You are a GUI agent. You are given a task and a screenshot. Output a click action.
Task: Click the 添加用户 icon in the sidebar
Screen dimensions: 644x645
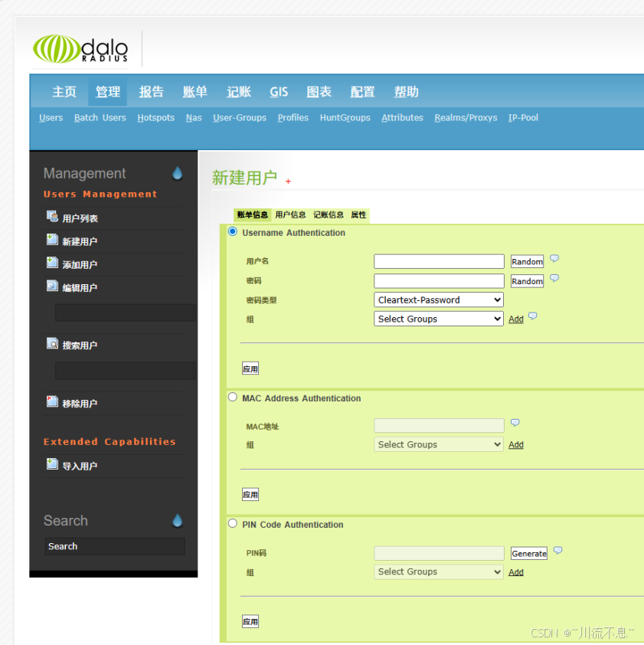(x=52, y=263)
